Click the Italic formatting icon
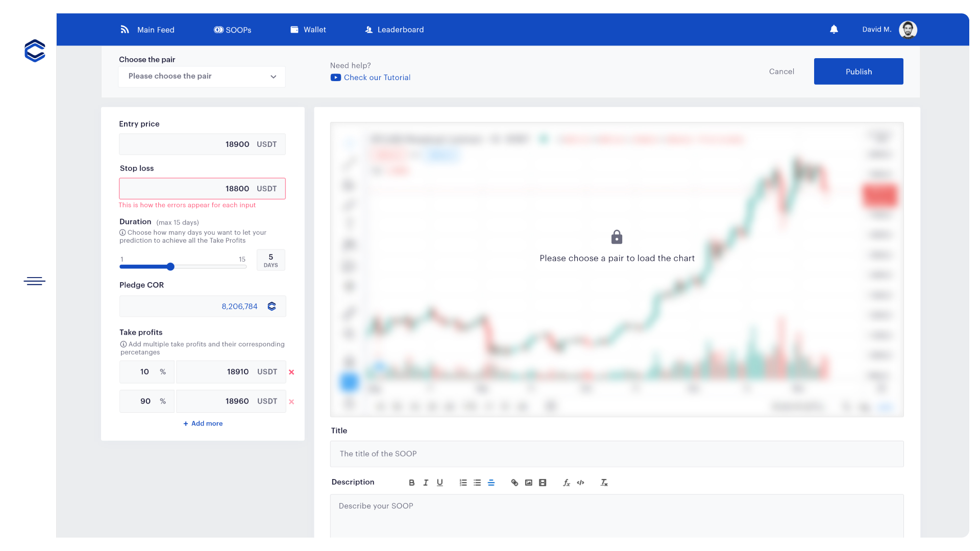 tap(426, 482)
